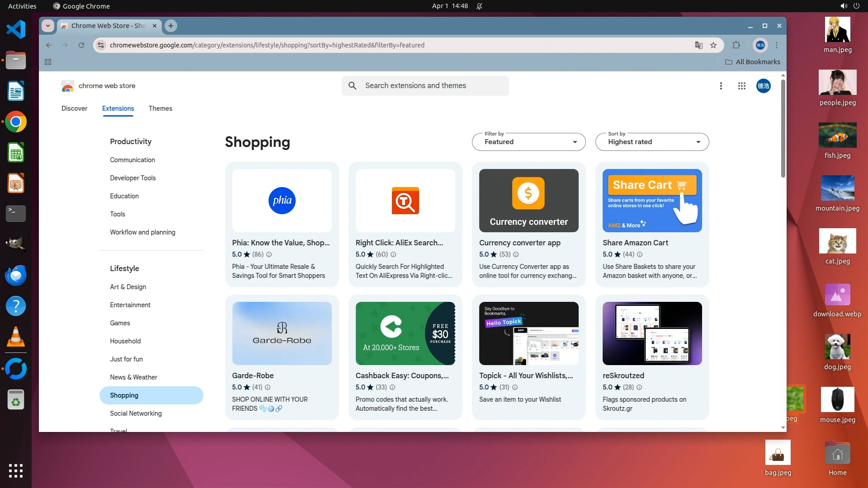
Task: Reload the page with the refresh icon
Action: 81,45
